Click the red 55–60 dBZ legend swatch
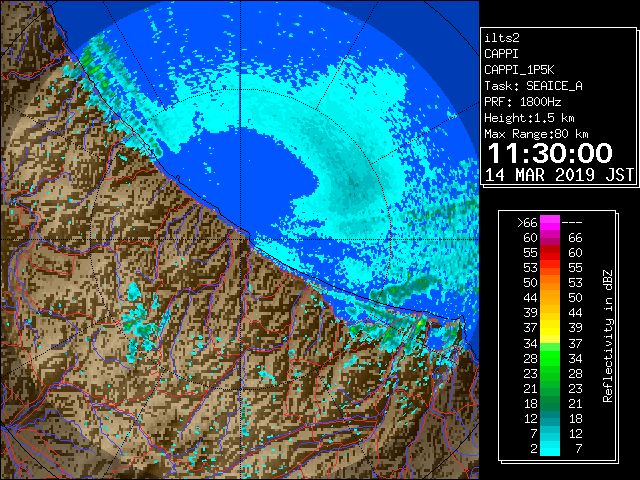640x480 pixels. tap(550, 253)
